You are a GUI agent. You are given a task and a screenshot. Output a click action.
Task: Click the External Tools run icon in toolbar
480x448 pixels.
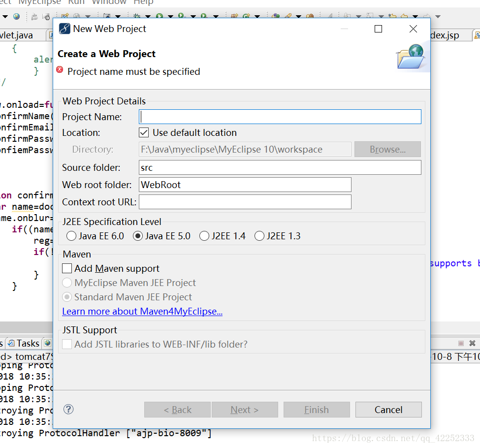(x=204, y=16)
